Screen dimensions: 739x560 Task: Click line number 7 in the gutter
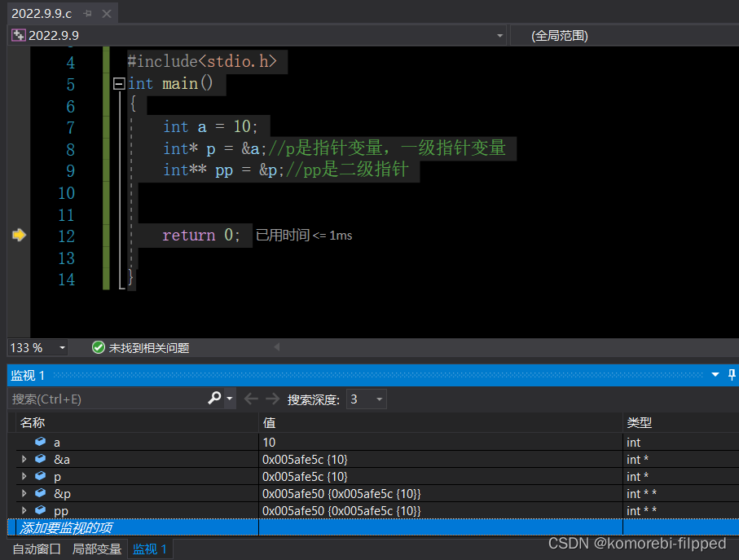pos(71,128)
